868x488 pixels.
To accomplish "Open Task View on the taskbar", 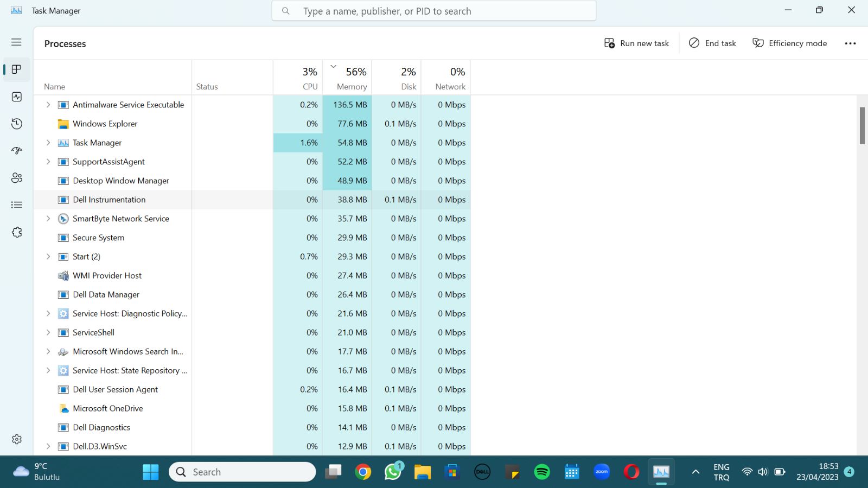I will [x=333, y=472].
